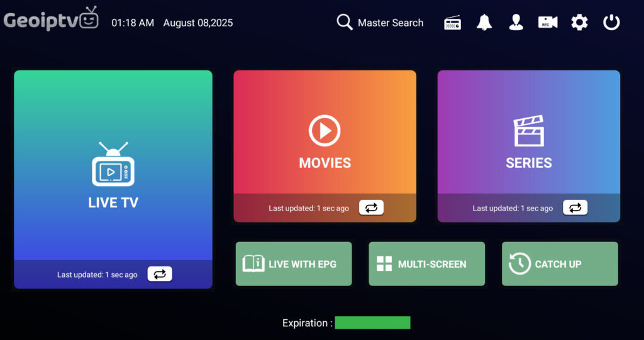
Task: Refresh Movies with its sync button
Action: (x=371, y=208)
